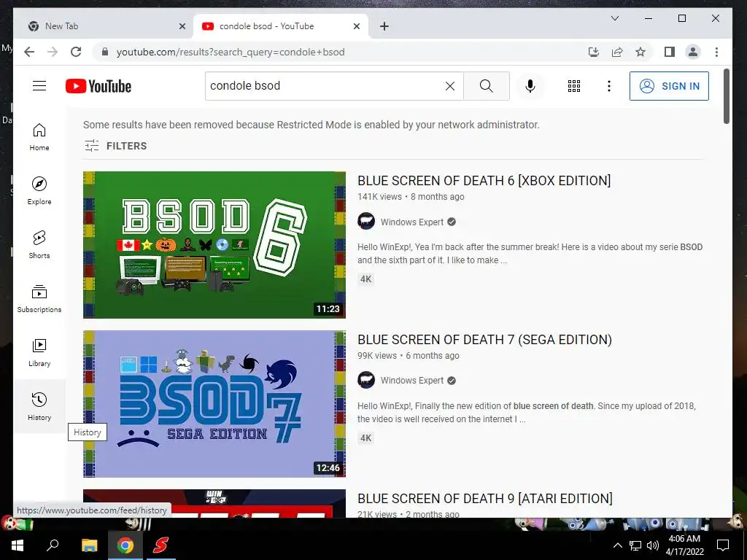Image resolution: width=747 pixels, height=560 pixels.
Task: Click the YouTube logo
Action: pos(98,86)
